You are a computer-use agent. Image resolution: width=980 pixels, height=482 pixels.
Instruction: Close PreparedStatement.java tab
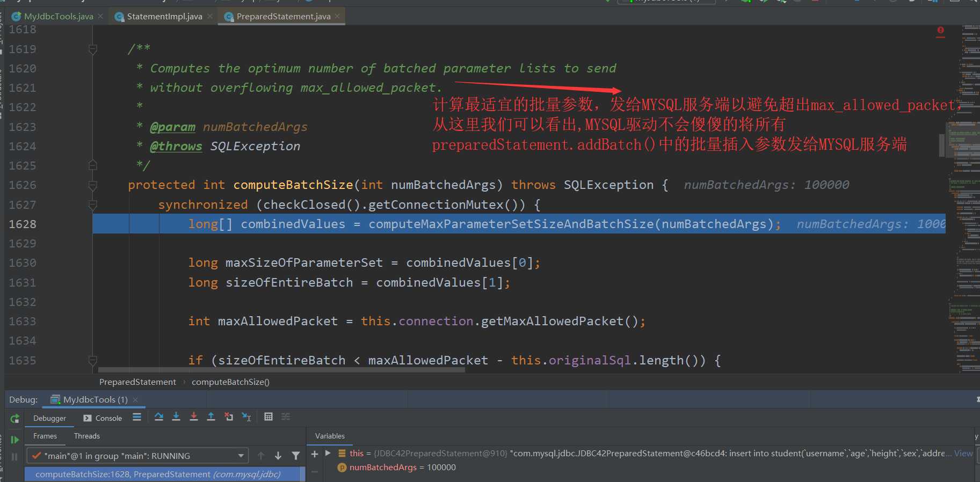click(x=337, y=17)
